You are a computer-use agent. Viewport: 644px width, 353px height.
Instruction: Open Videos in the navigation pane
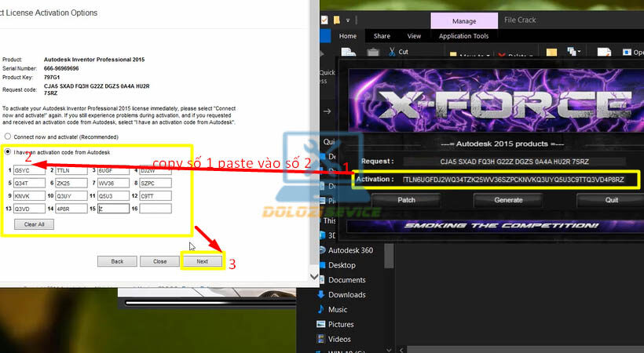(x=339, y=339)
